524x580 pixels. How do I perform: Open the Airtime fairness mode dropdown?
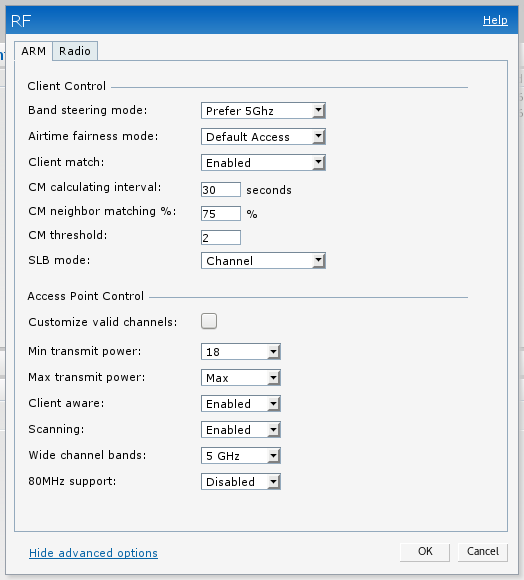click(x=263, y=136)
